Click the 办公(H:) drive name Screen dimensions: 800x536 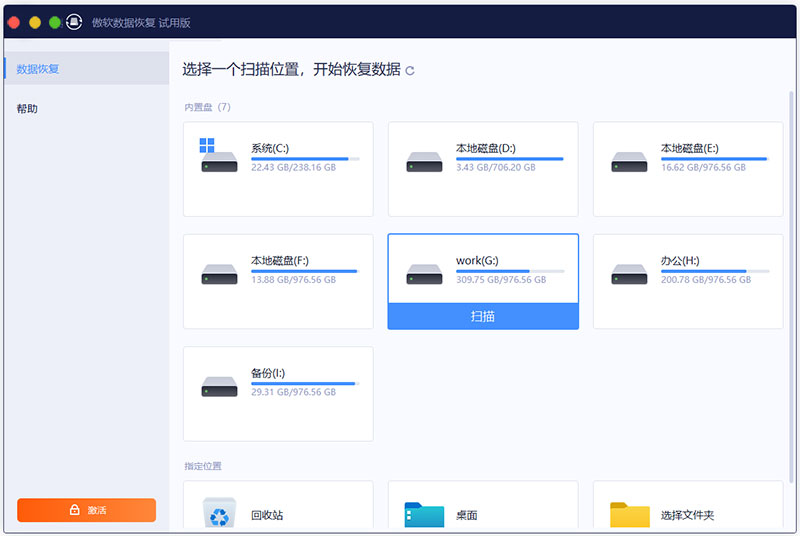click(680, 261)
